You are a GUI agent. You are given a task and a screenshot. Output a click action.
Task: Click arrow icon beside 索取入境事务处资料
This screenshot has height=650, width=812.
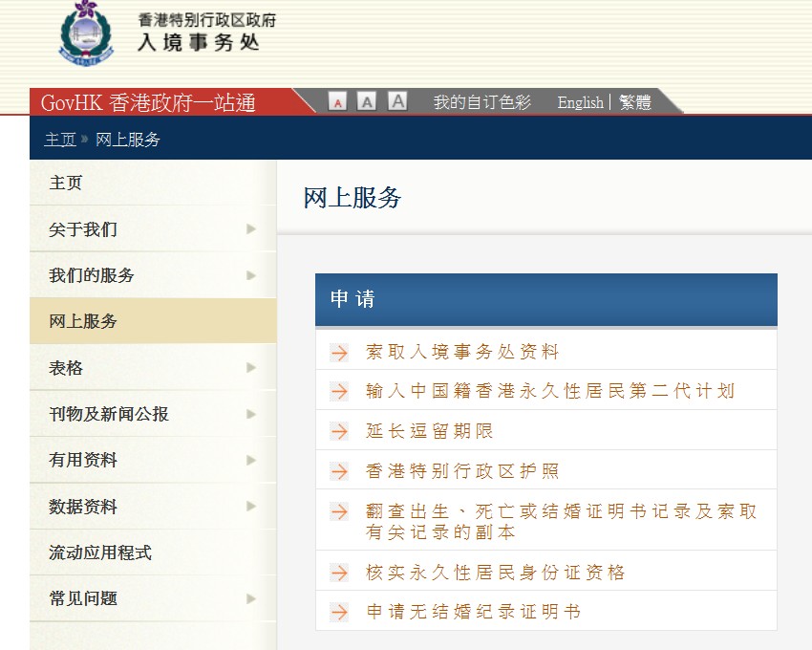click(340, 353)
